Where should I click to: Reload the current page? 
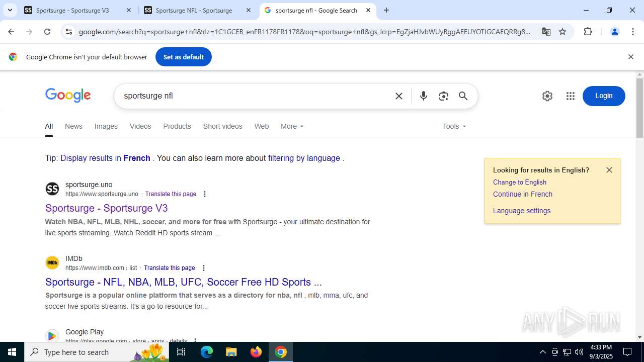(47, 32)
